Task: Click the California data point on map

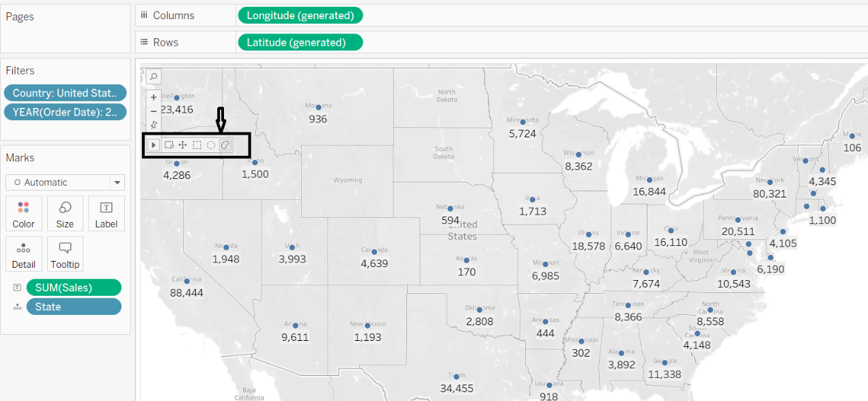Action: 186,281
